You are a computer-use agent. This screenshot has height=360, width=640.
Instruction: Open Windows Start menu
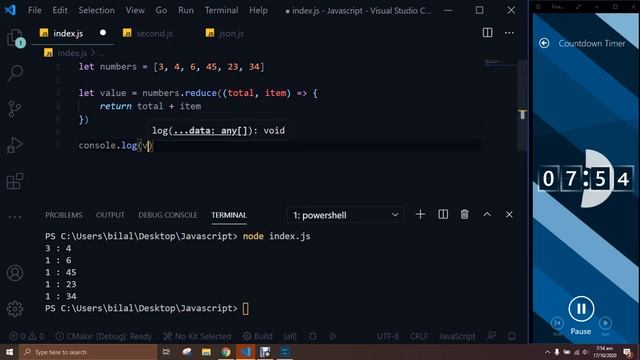[9, 352]
